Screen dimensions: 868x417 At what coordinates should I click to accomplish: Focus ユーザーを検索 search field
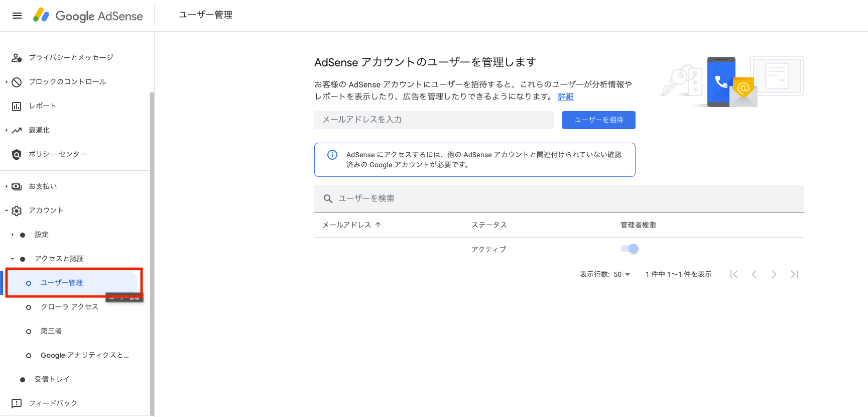click(x=559, y=198)
